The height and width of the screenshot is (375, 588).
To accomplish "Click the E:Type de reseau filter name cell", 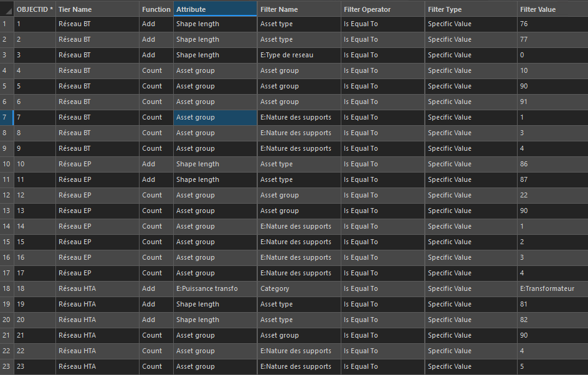I will point(299,55).
